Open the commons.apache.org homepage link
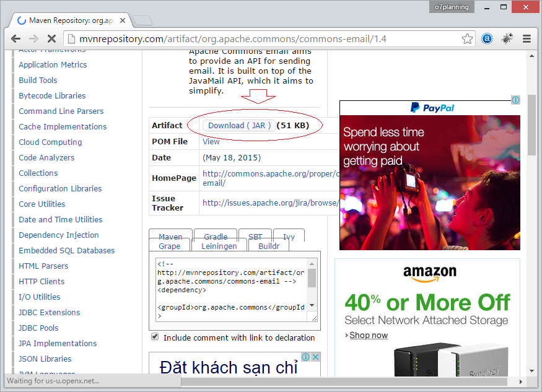The image size is (542, 392). (x=271, y=178)
